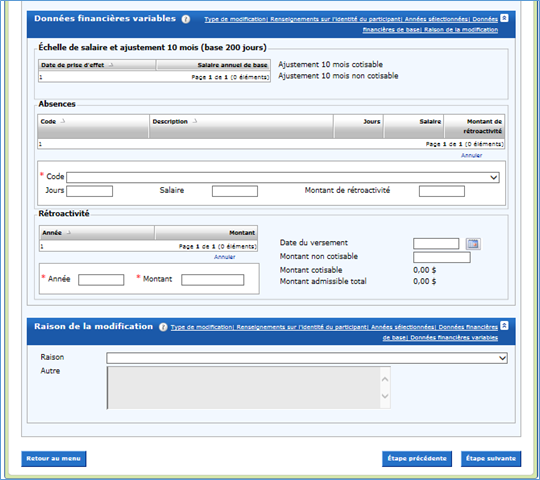
Task: Follow the Type de modification link in the Données financières variables header
Action: tap(235, 19)
